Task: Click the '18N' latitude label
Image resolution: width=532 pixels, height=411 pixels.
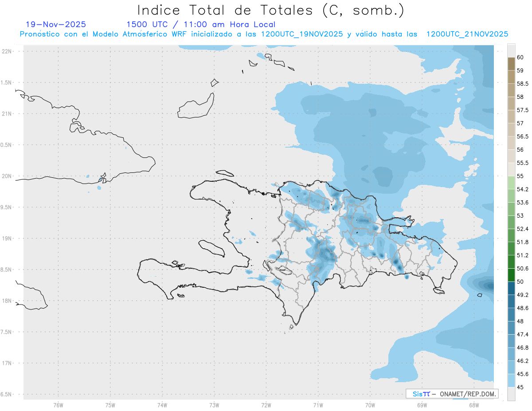Action: [x=7, y=301]
